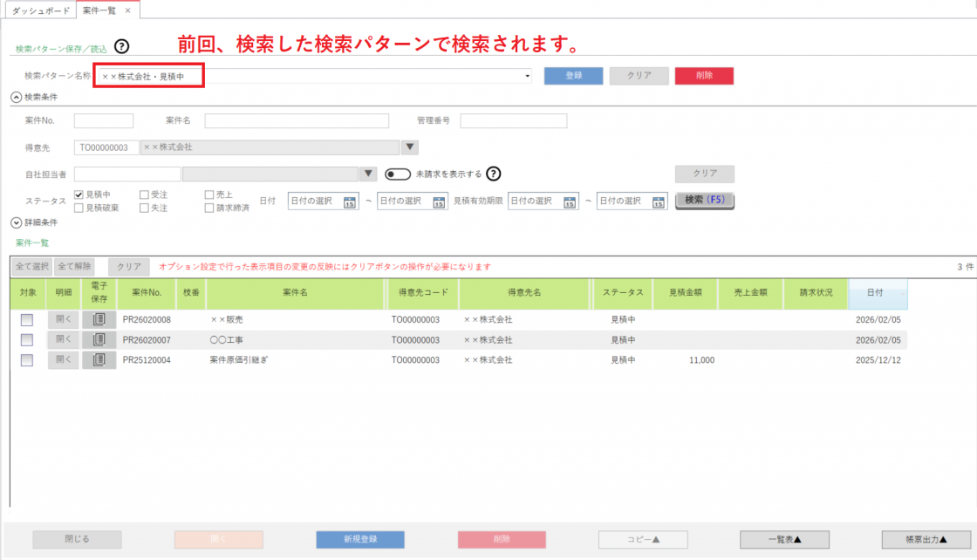Click the 案件名 search input field
The width and height of the screenshot is (977, 560).
pyautogui.click(x=297, y=120)
